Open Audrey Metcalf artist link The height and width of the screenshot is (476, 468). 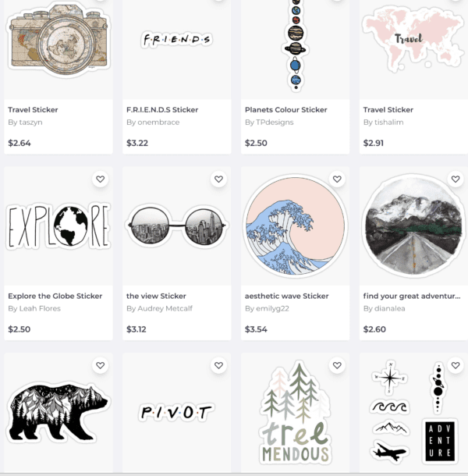(159, 308)
